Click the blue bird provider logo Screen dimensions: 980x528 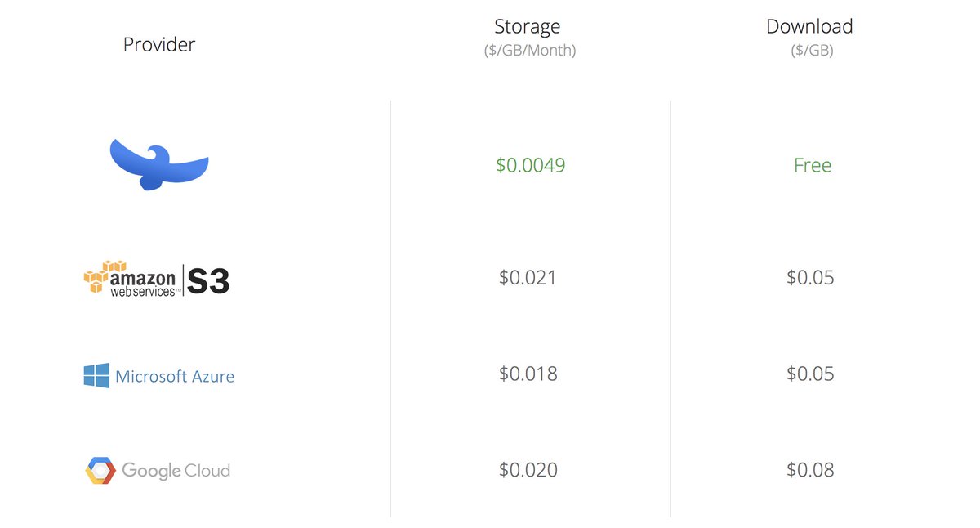click(x=159, y=164)
